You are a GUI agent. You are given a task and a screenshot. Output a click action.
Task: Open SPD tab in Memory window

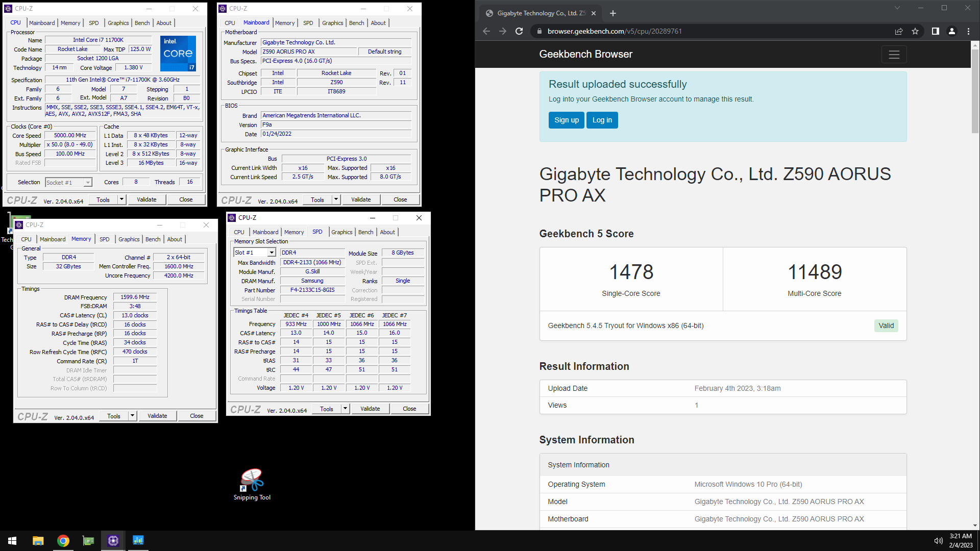[x=104, y=239]
